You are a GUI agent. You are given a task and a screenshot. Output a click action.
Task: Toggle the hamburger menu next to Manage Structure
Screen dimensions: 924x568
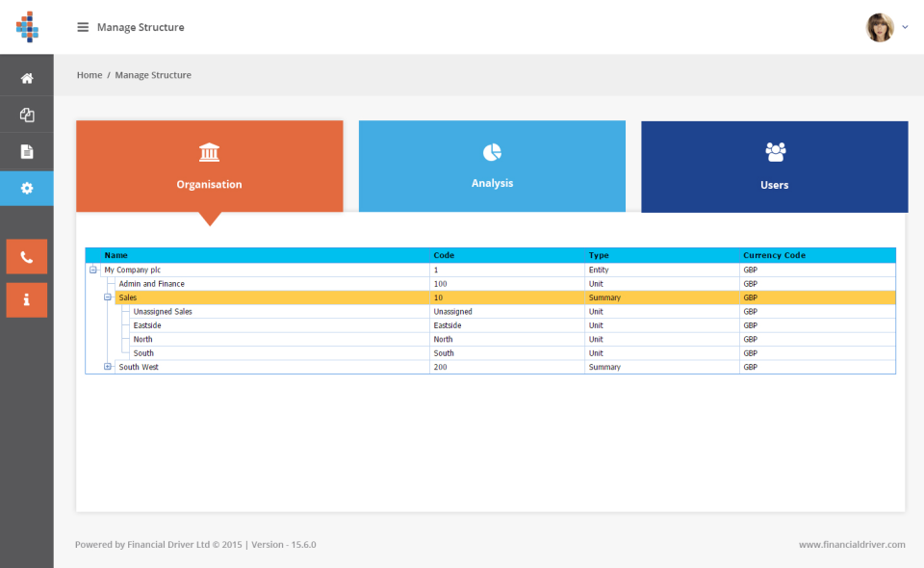(x=83, y=27)
